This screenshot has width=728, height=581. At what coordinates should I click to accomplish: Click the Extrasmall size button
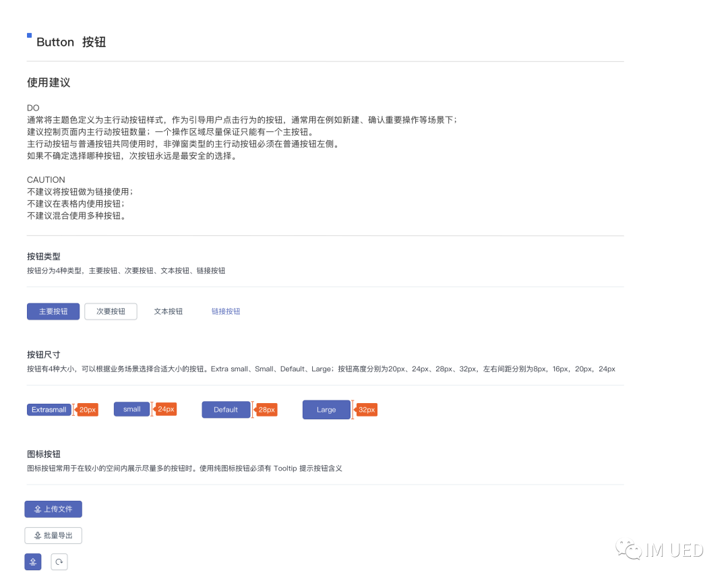point(49,410)
